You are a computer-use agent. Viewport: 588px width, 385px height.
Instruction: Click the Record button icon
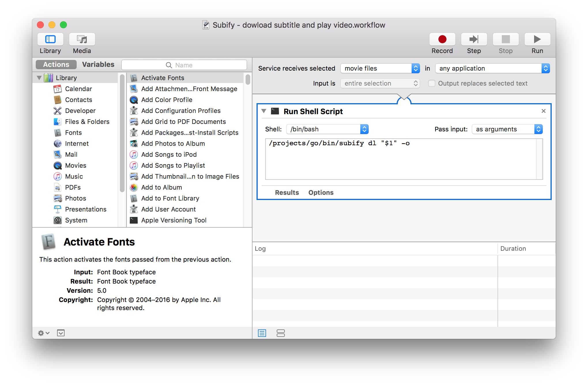(x=442, y=39)
